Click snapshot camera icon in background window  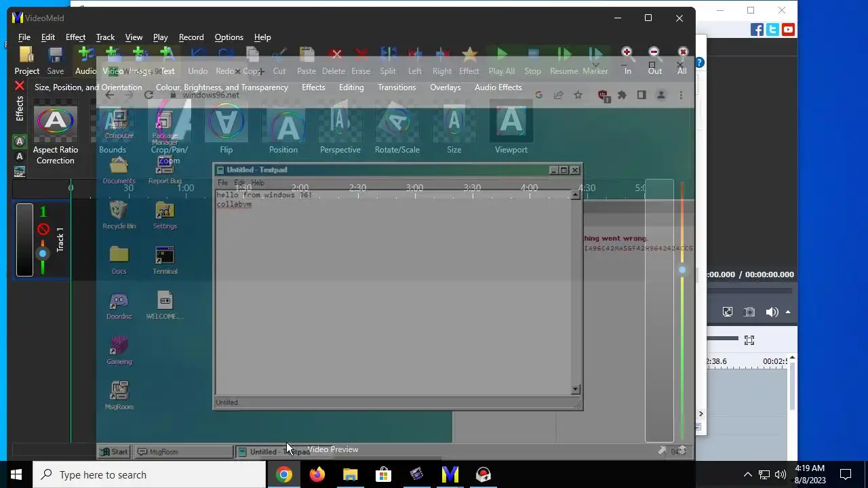coord(749,312)
